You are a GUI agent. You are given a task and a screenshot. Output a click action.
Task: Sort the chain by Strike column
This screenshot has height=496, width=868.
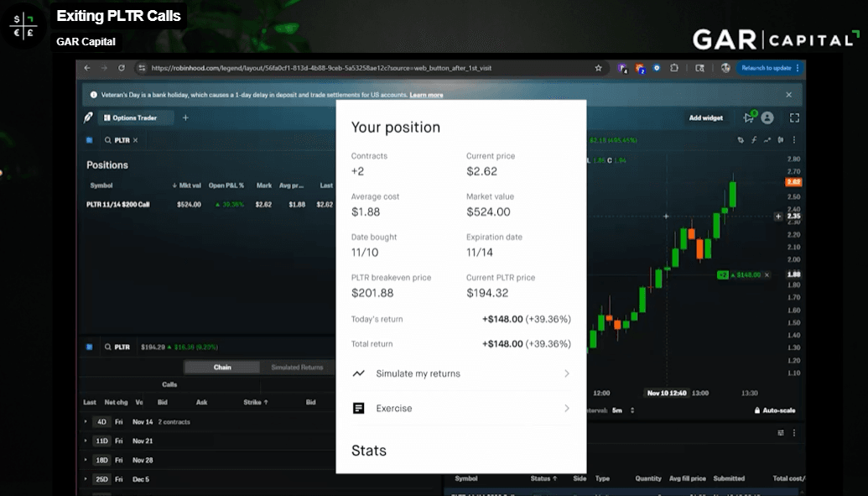coord(255,402)
